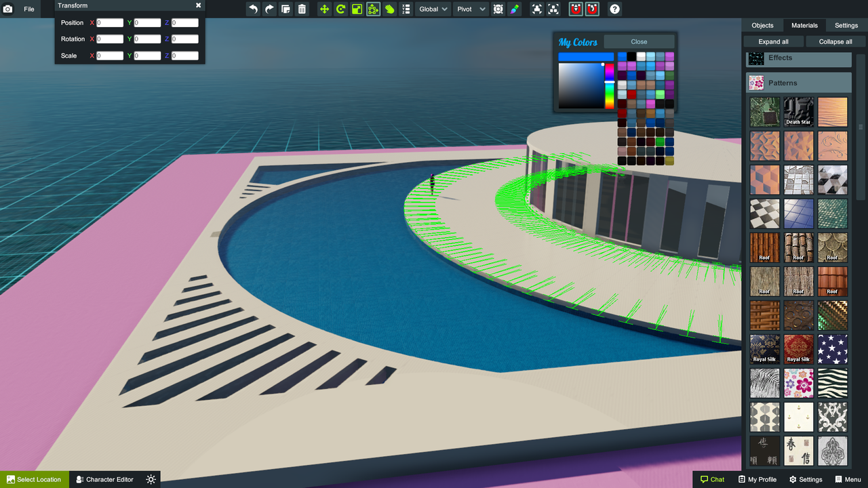The height and width of the screenshot is (488, 868).
Task: Open the File menu
Action: pos(29,9)
